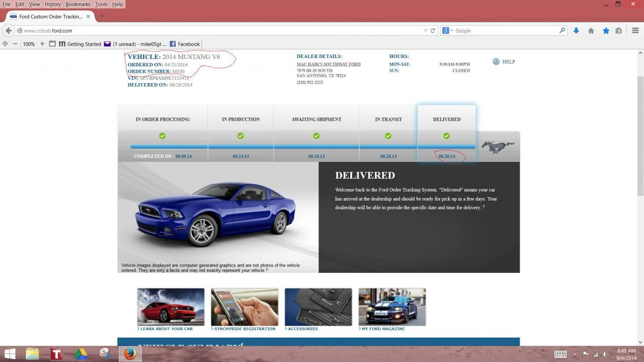Click the My Ford Magazine thumbnail

[x=392, y=307]
